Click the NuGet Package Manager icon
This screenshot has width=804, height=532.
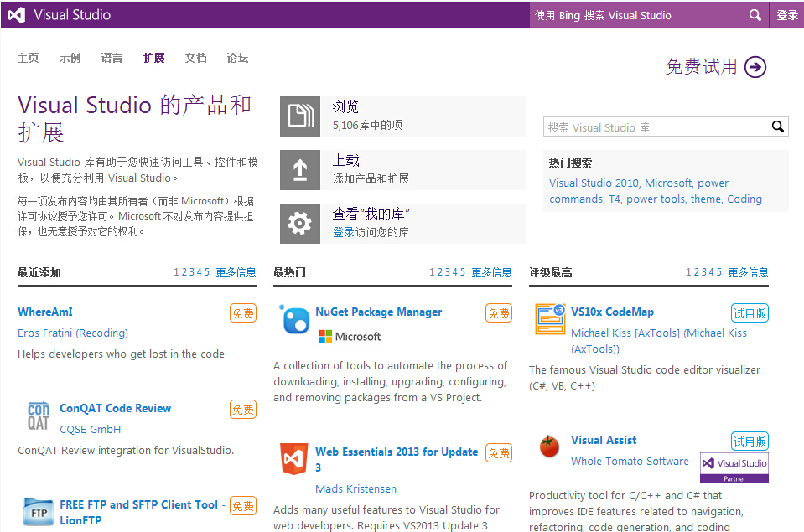pyautogui.click(x=294, y=319)
